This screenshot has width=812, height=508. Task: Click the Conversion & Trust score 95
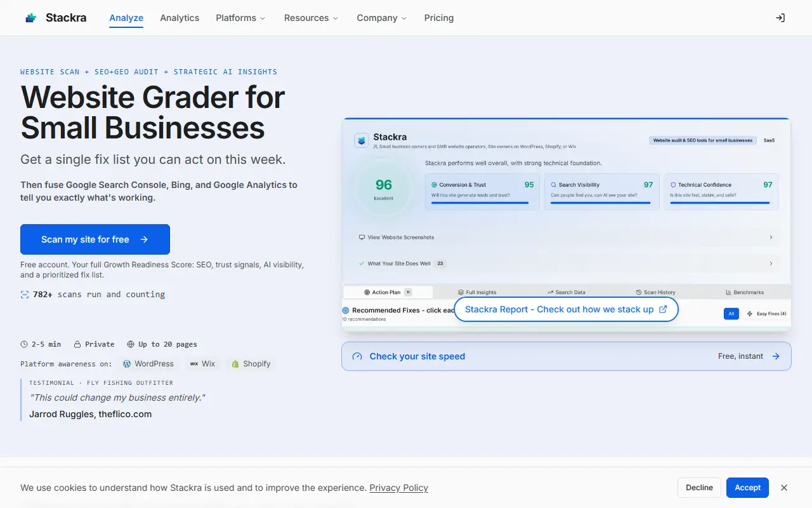(529, 185)
